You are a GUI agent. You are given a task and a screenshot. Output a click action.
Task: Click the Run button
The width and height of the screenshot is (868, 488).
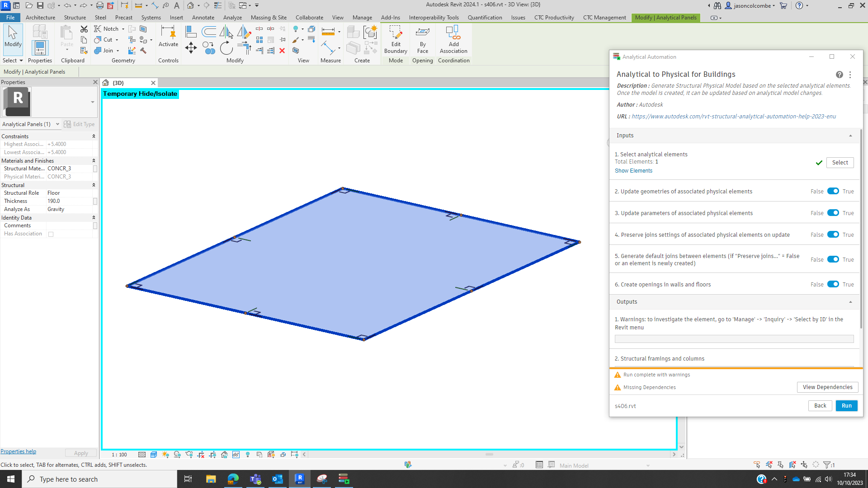[846, 406]
